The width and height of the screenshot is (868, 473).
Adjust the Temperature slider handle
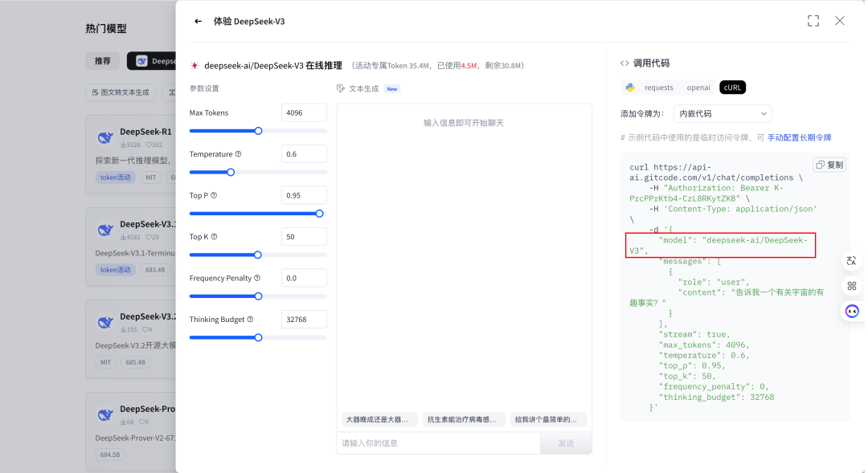[x=231, y=172]
